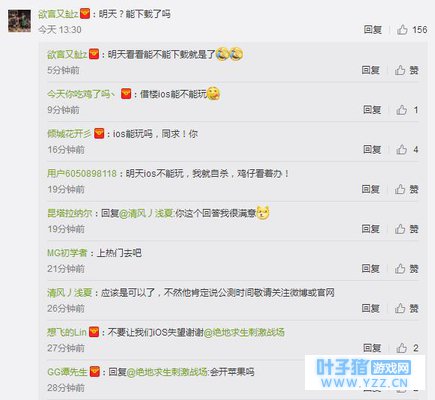Image resolution: width=435 pixels, height=400 pixels.
Task: Click the 叶子猪游戏网 watermark logo
Action: (365, 372)
